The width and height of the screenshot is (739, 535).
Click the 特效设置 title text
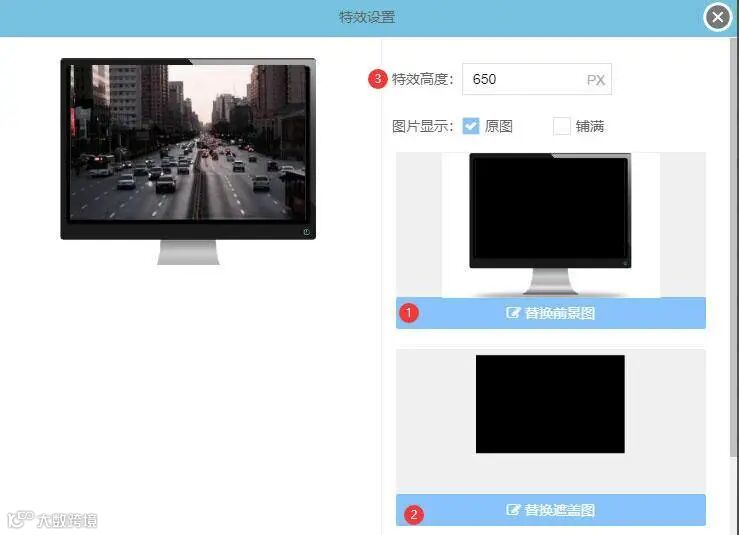coord(367,17)
